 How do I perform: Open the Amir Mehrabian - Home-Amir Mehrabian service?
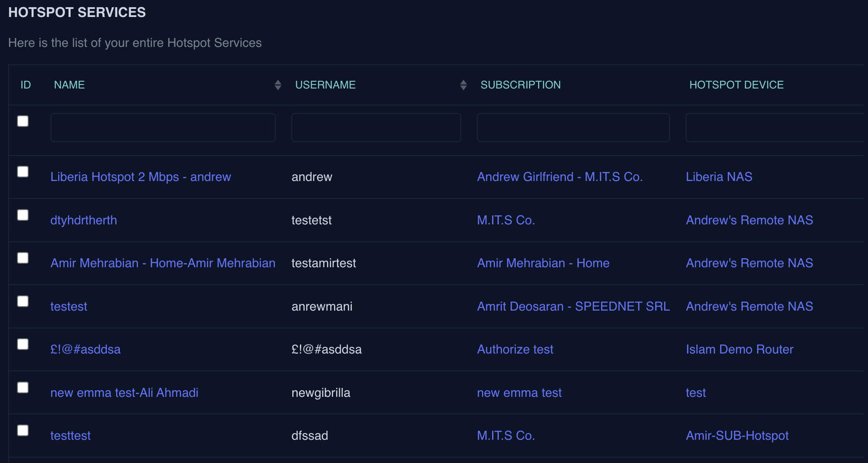pos(163,263)
